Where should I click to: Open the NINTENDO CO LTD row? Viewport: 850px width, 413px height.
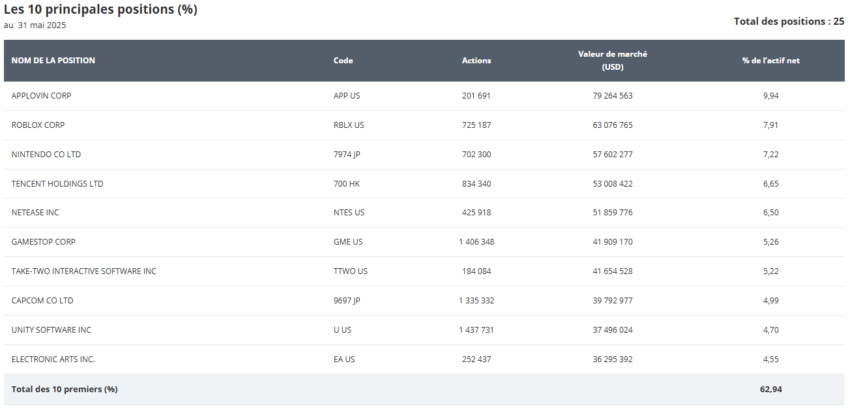[46, 154]
